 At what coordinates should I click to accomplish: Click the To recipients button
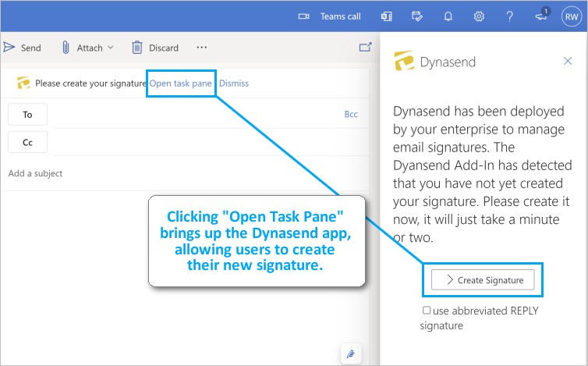[x=28, y=115]
